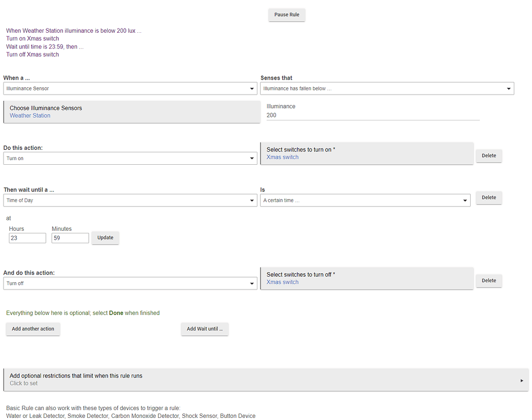
Task: Click the Add Wait until button
Action: click(204, 329)
